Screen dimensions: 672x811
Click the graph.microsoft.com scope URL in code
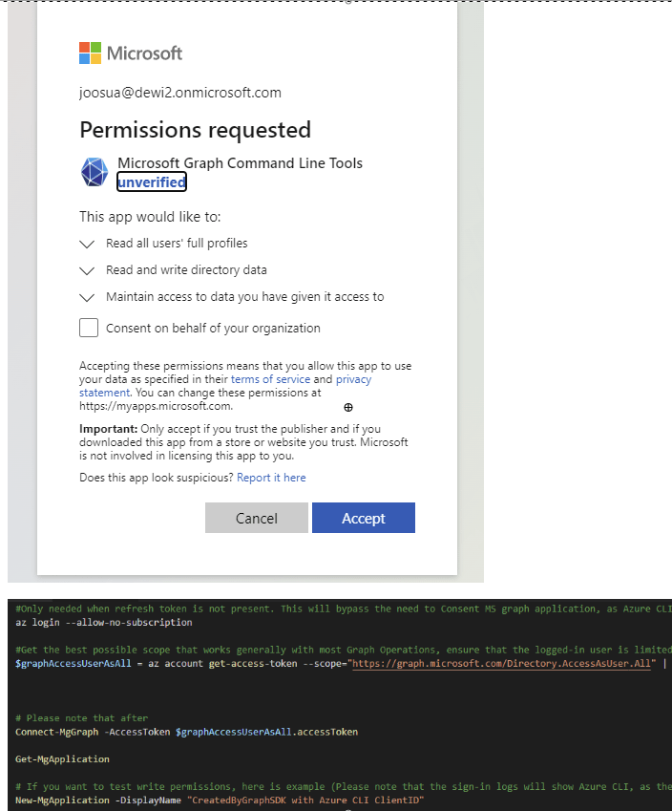coord(503,663)
